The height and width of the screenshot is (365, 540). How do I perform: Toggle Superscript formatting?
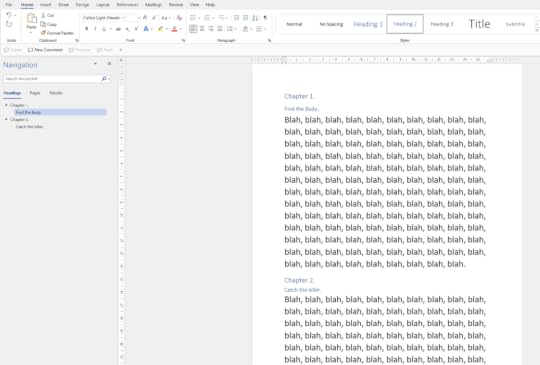[x=136, y=29]
